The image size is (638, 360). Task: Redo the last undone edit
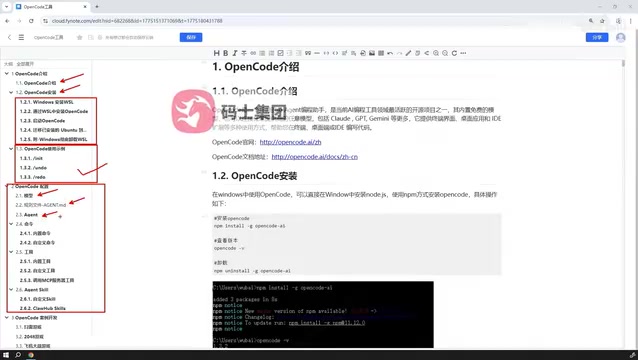coord(399,53)
